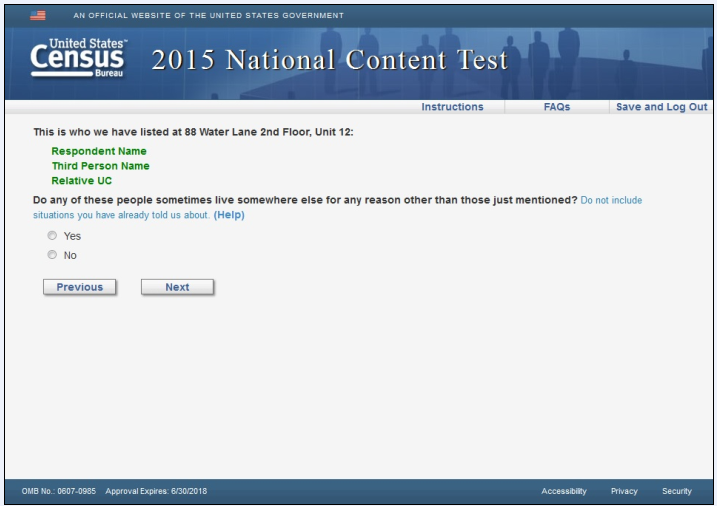Click the name 'Relative UC'
717x506 pixels.
[x=81, y=181]
